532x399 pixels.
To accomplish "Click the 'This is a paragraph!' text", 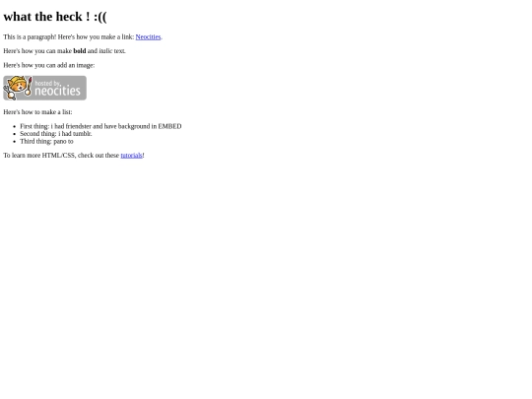I will (x=30, y=37).
